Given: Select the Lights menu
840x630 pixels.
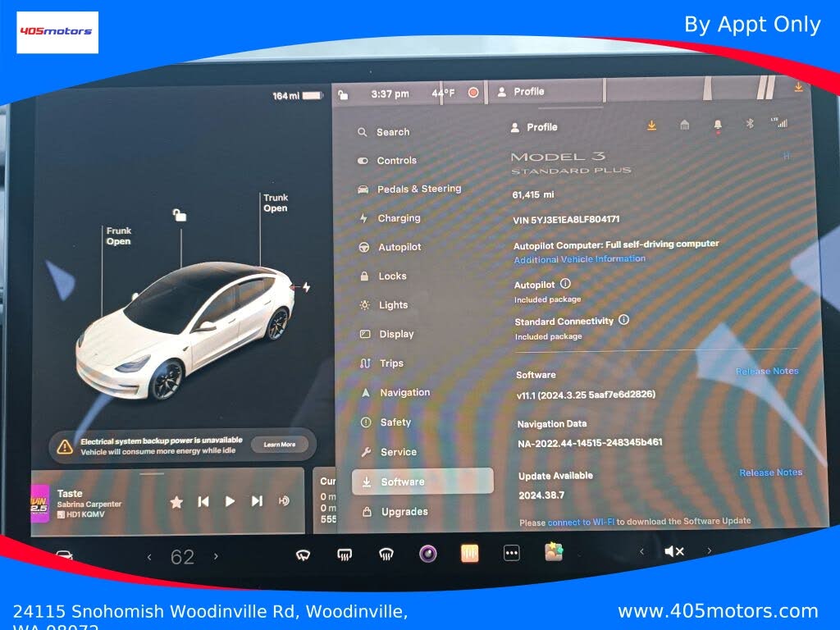Looking at the screenshot, I should (384, 305).
